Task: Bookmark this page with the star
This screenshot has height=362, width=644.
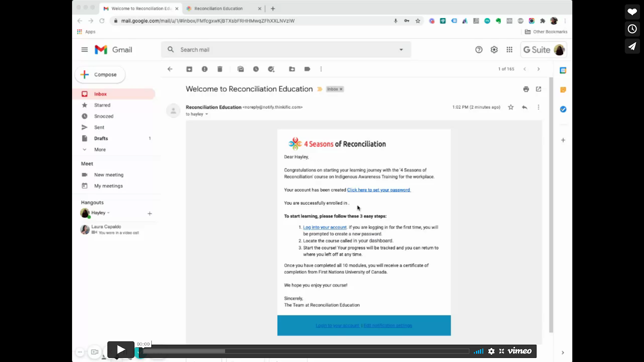Action: coord(418,21)
